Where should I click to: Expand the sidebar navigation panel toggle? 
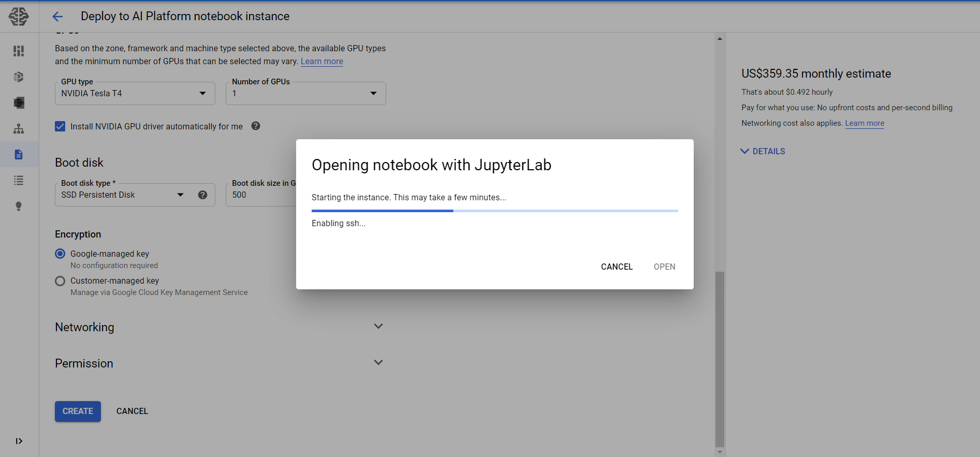pyautogui.click(x=19, y=441)
